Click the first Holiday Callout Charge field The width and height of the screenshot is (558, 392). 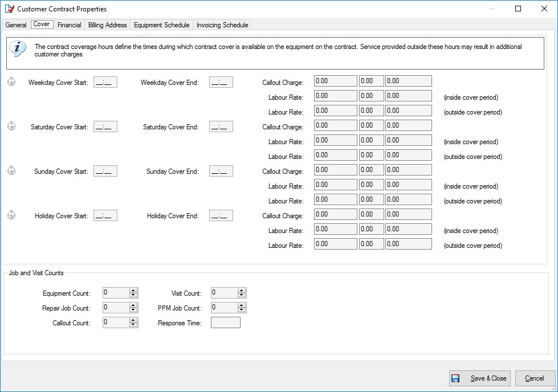(336, 214)
